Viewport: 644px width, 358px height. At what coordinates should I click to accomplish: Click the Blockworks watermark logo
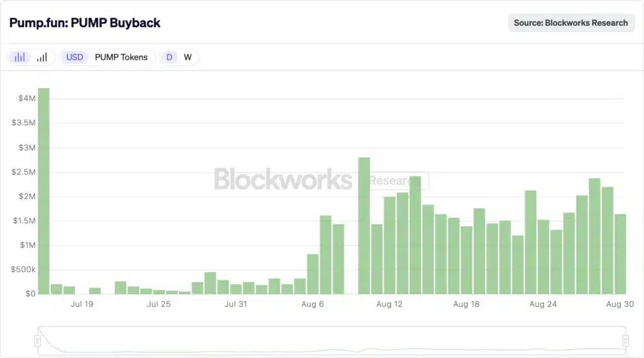[283, 179]
